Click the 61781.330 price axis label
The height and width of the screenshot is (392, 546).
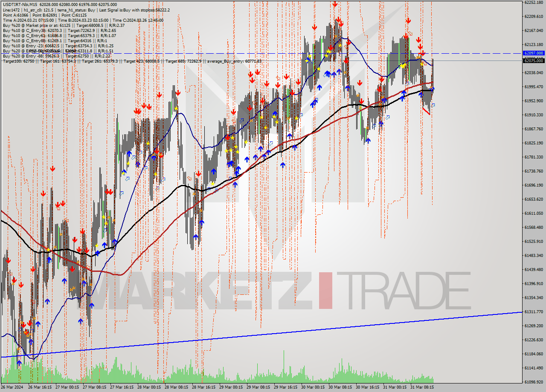[534, 157]
